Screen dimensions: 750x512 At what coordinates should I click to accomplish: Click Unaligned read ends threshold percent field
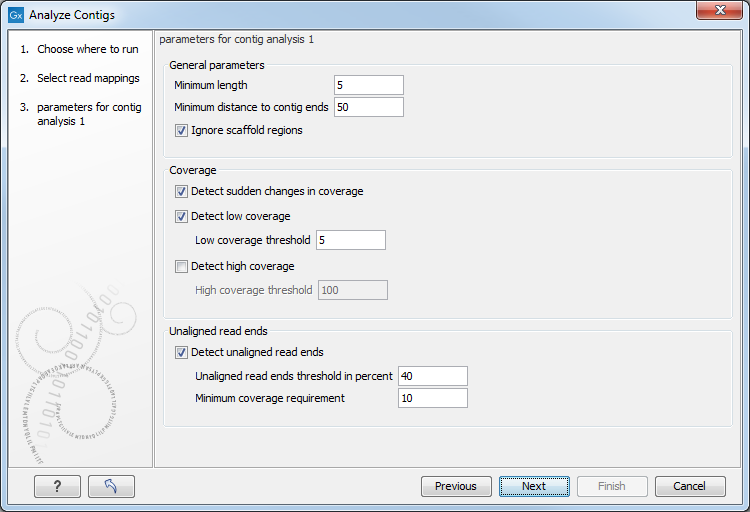(433, 376)
